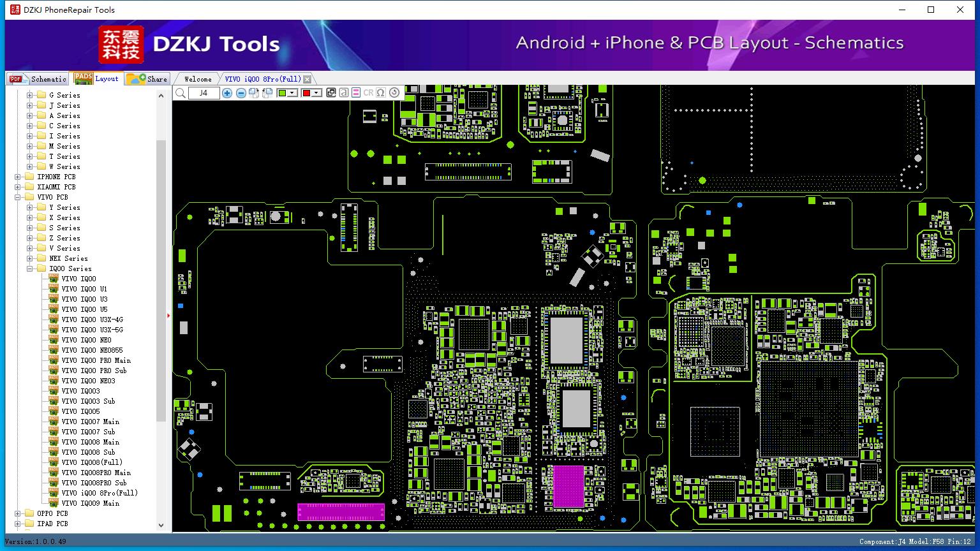Select the W Series tree item
The width and height of the screenshot is (980, 551).
(x=64, y=166)
